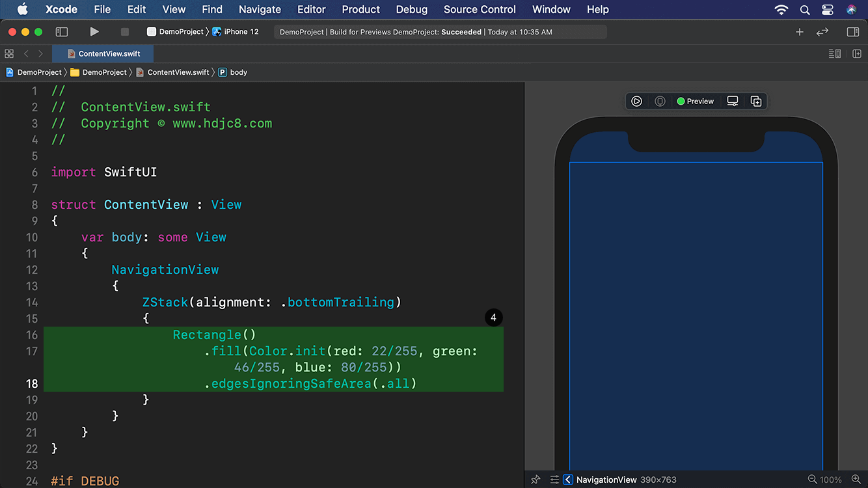Viewport: 868px width, 488px height.
Task: Click line number 18 in gutter
Action: (x=32, y=383)
